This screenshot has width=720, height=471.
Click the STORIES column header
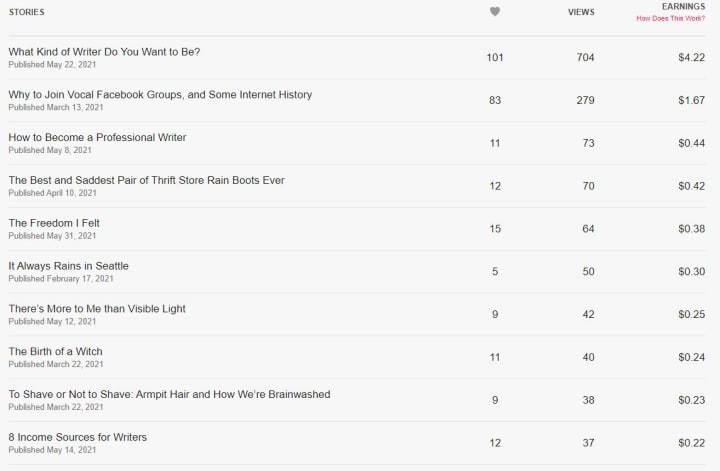click(27, 12)
